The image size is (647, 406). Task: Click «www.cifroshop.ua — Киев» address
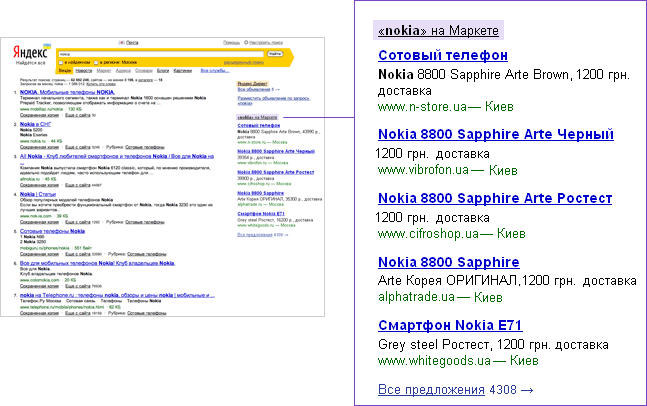451,234
